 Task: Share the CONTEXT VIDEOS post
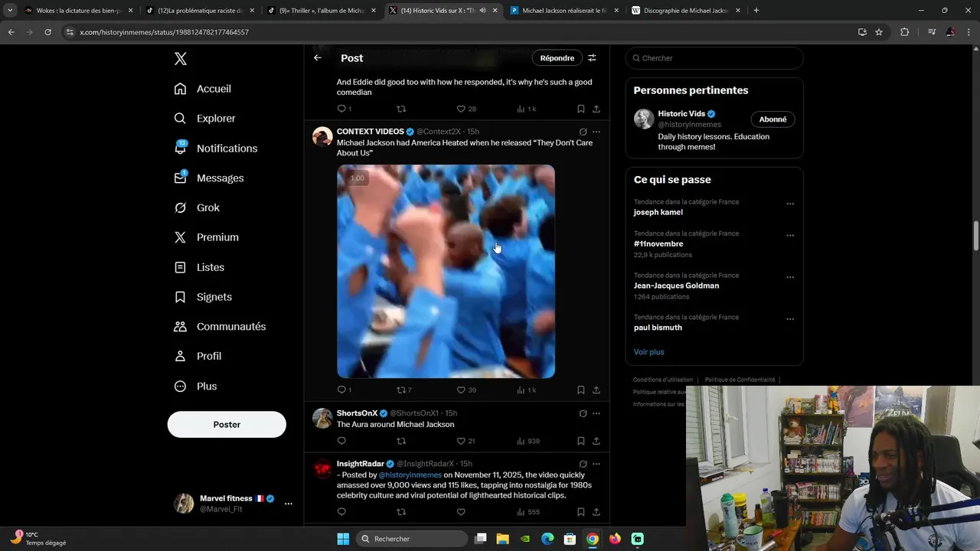click(596, 390)
